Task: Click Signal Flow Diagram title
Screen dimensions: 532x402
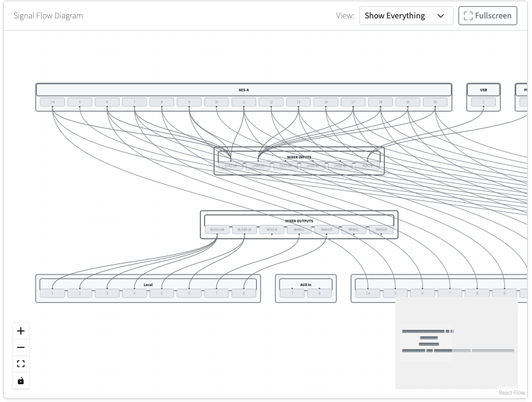Action: (48, 15)
